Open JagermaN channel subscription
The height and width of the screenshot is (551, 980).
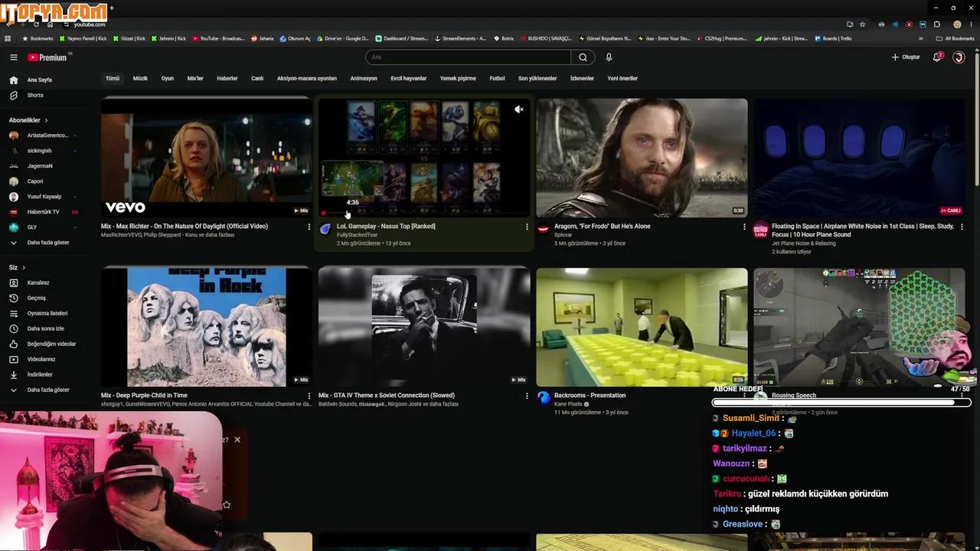(x=40, y=166)
